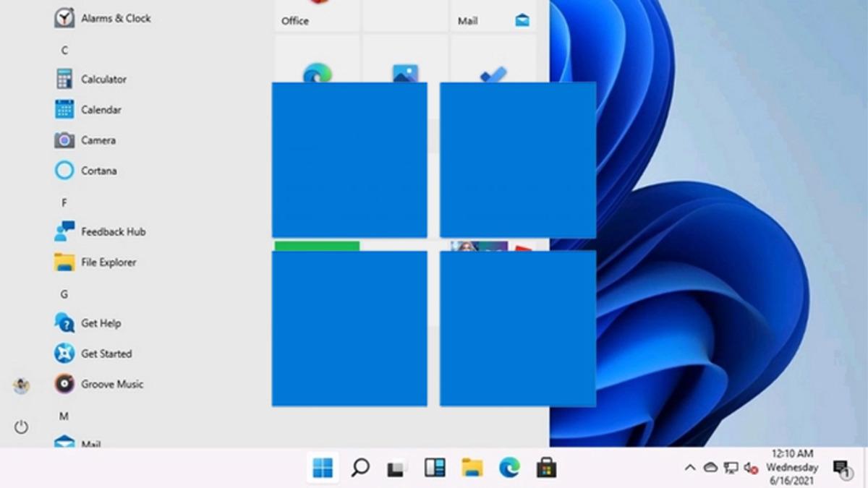Screen dimensions: 868x488
Task: Launch Calculator from the app list
Action: tap(103, 80)
